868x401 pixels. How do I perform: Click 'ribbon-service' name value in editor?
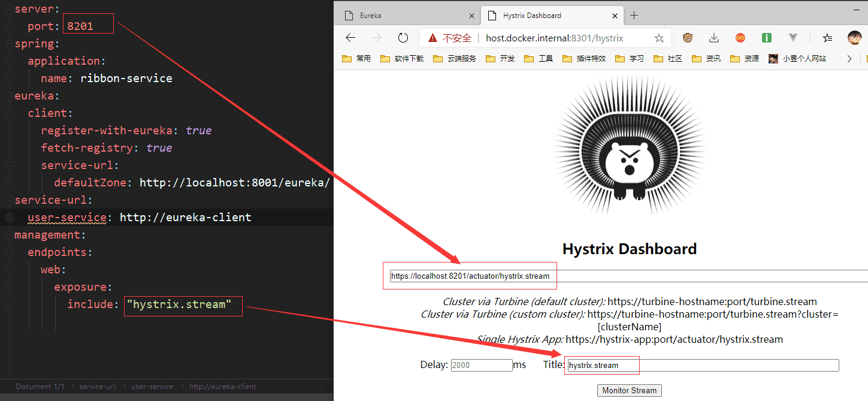(126, 78)
